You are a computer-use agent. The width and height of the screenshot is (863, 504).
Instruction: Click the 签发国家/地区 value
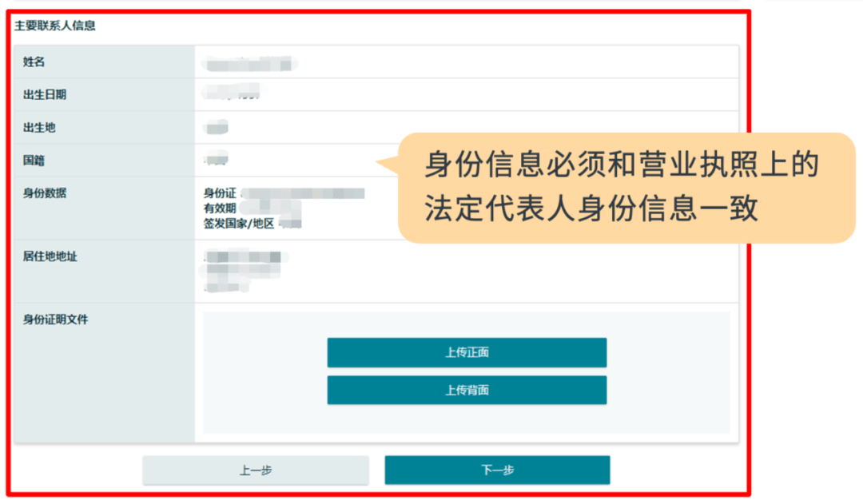pyautogui.click(x=291, y=224)
